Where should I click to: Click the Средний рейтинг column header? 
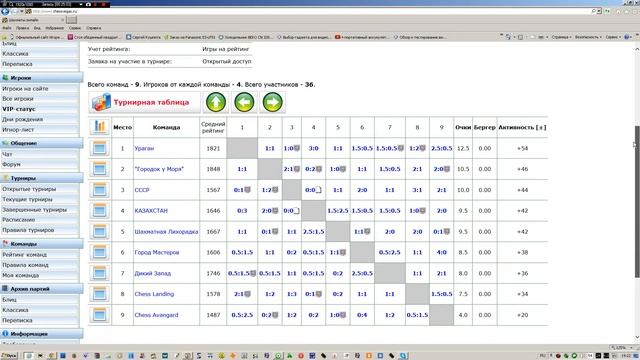213,127
